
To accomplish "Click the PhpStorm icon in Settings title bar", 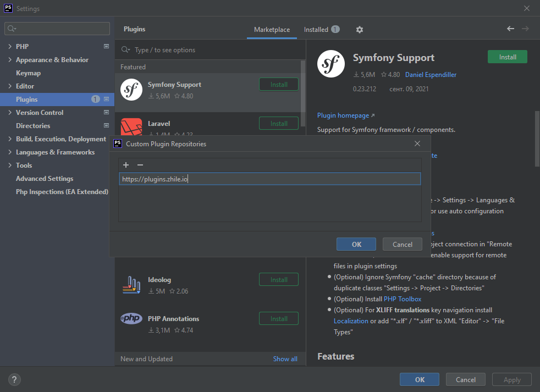I will 8,8.
